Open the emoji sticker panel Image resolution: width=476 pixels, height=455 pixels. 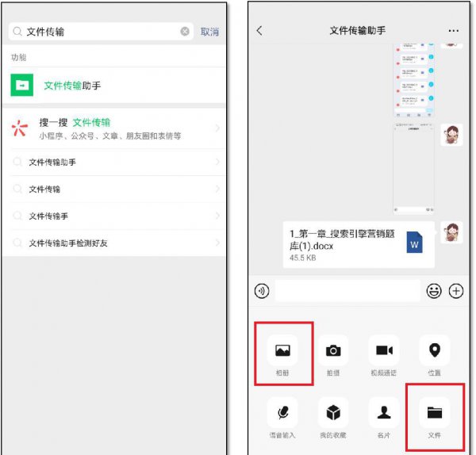(x=434, y=291)
